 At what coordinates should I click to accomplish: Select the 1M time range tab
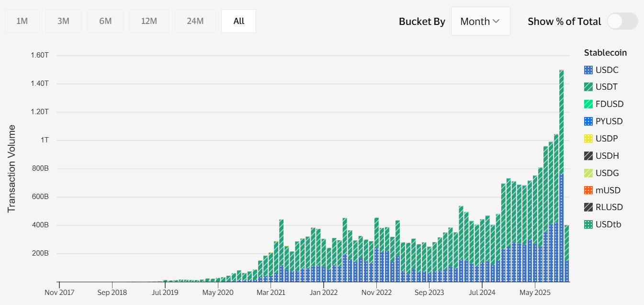pos(22,21)
